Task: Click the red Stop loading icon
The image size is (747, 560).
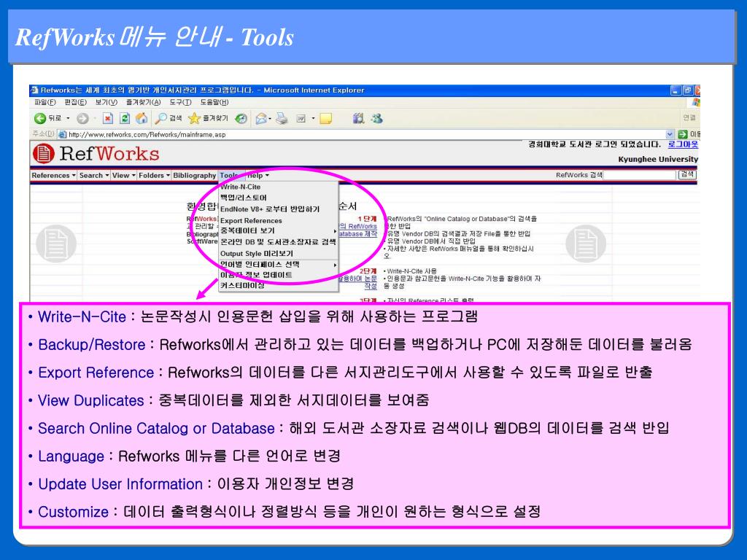Action: point(108,118)
